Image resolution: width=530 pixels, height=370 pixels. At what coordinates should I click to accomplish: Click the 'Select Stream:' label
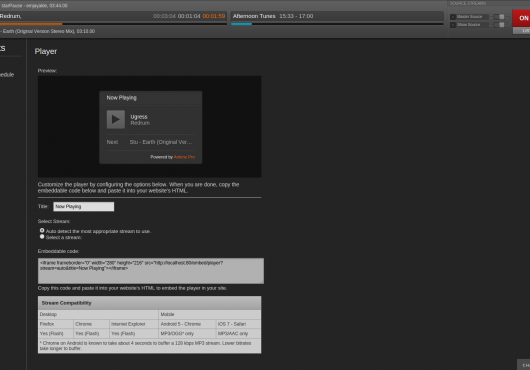pyautogui.click(x=54, y=221)
